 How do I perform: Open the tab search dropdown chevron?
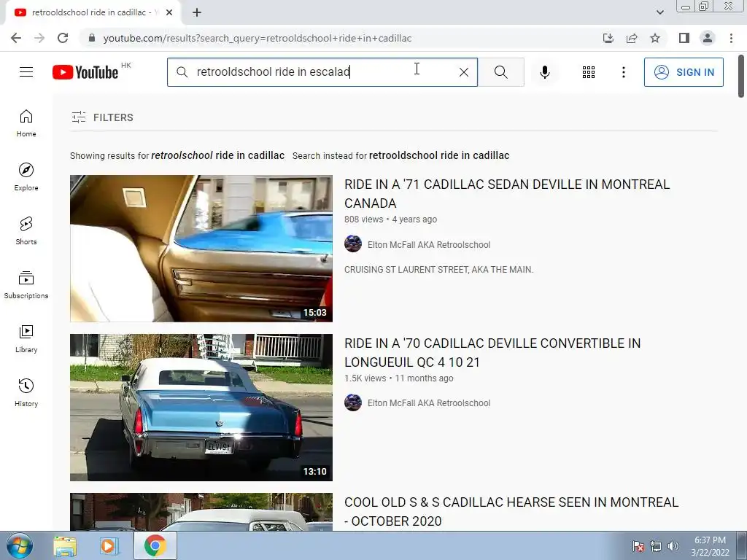click(x=659, y=12)
